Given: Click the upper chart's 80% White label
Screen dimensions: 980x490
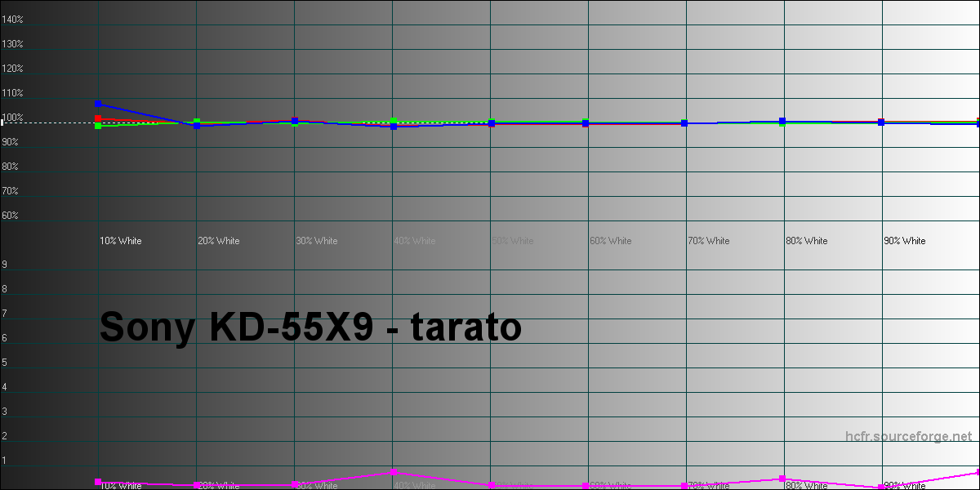Looking at the screenshot, I should (807, 241).
